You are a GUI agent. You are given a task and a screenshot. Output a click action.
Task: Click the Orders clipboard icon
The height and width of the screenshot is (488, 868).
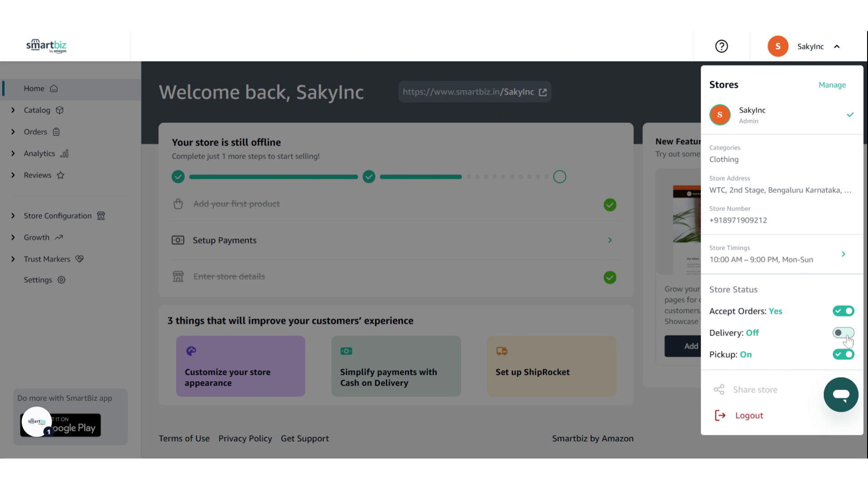(x=56, y=132)
